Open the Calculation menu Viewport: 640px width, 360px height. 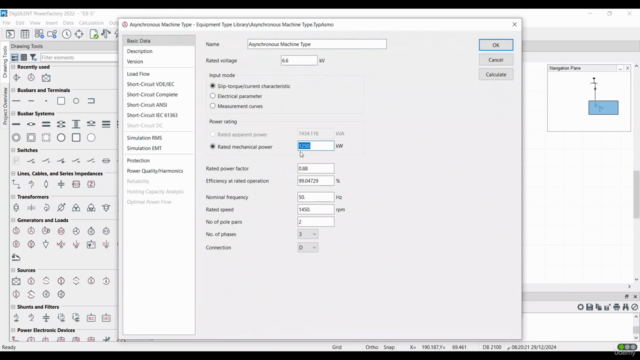click(x=91, y=23)
